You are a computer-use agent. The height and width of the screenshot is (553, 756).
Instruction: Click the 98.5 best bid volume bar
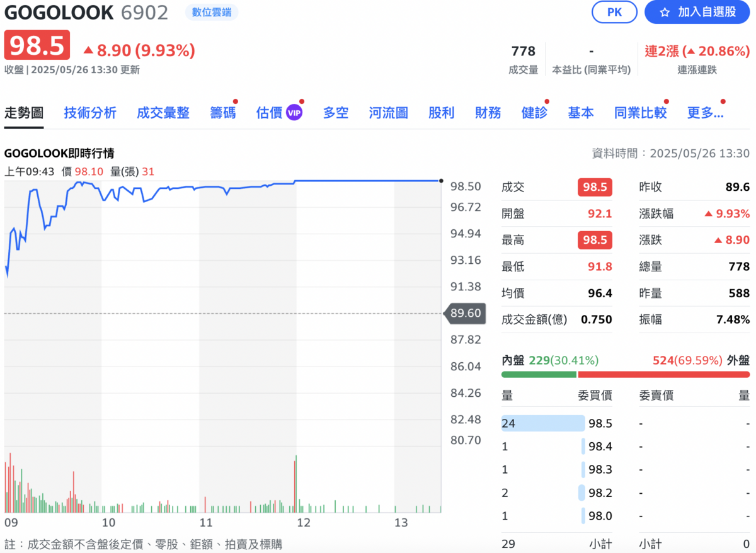(542, 423)
